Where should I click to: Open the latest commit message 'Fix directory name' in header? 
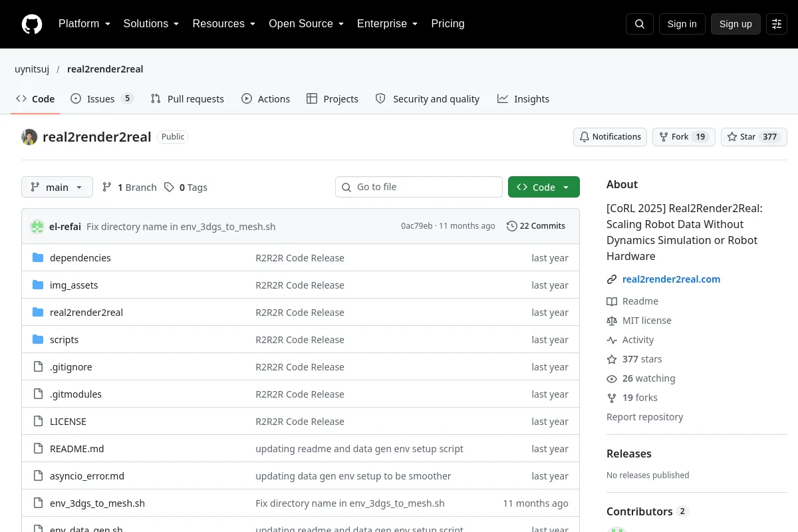point(181,226)
